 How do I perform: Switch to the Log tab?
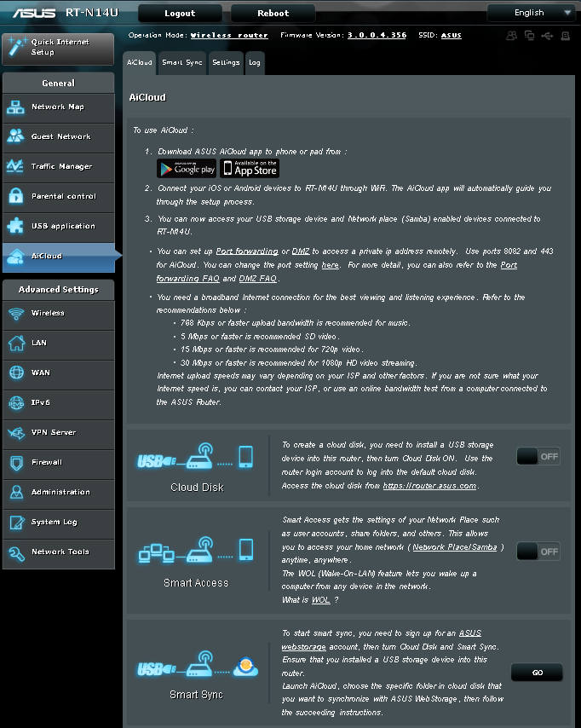coord(255,63)
